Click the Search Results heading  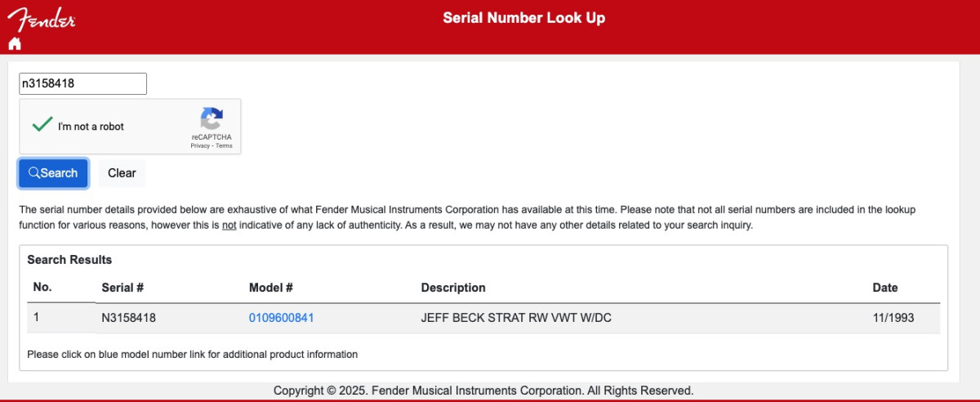(x=69, y=260)
